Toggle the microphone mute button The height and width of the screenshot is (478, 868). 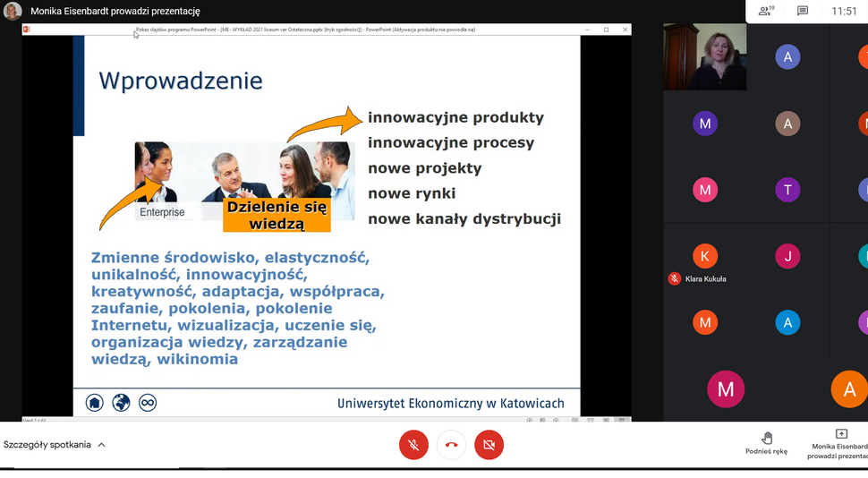click(413, 444)
